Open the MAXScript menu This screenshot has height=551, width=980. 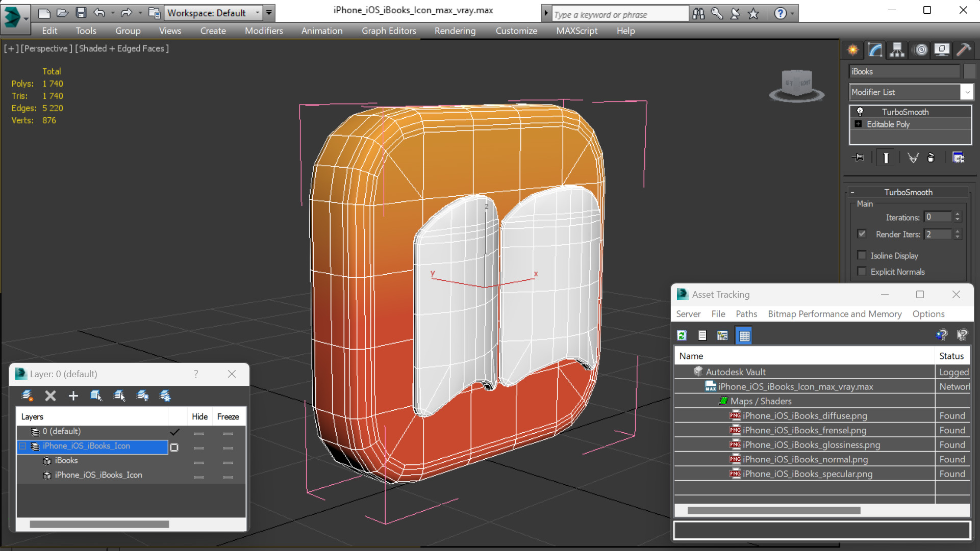pyautogui.click(x=576, y=31)
